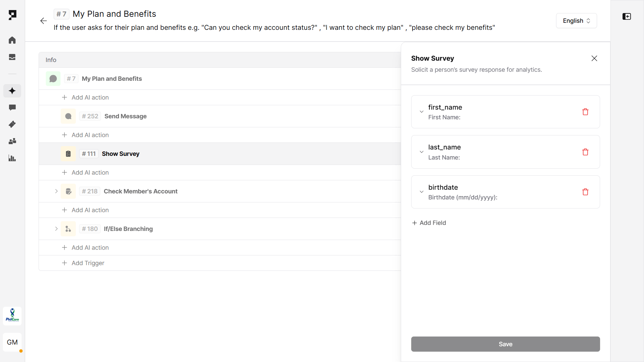Expand the Check Member's Account action
The width and height of the screenshot is (644, 362).
pyautogui.click(x=56, y=191)
